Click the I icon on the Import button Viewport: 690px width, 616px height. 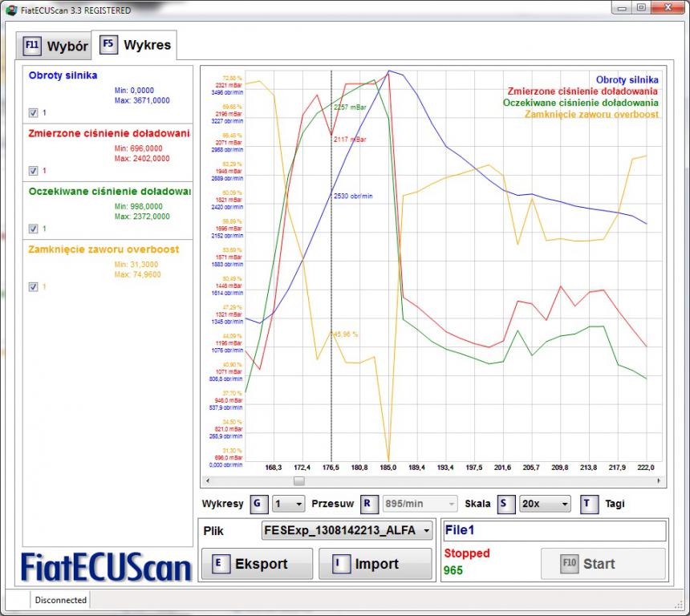341,564
